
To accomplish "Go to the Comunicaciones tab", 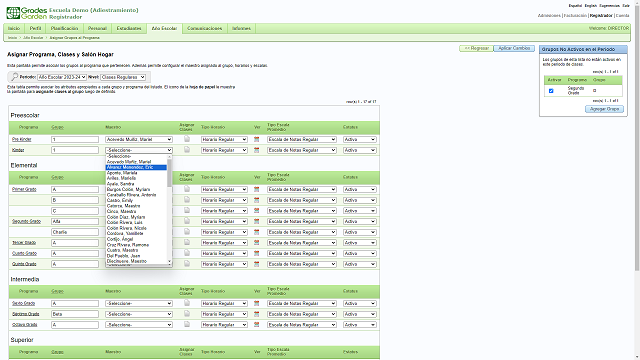I will coord(204,29).
